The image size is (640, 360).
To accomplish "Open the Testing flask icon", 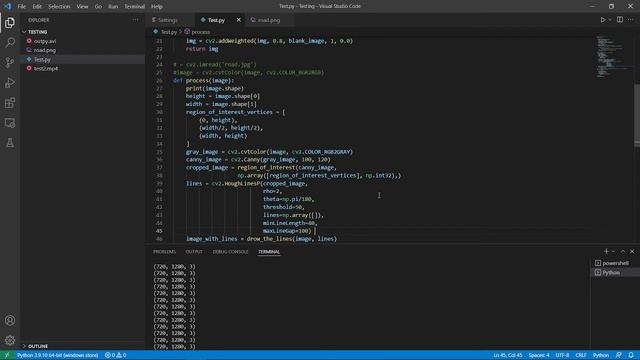I will (x=10, y=143).
